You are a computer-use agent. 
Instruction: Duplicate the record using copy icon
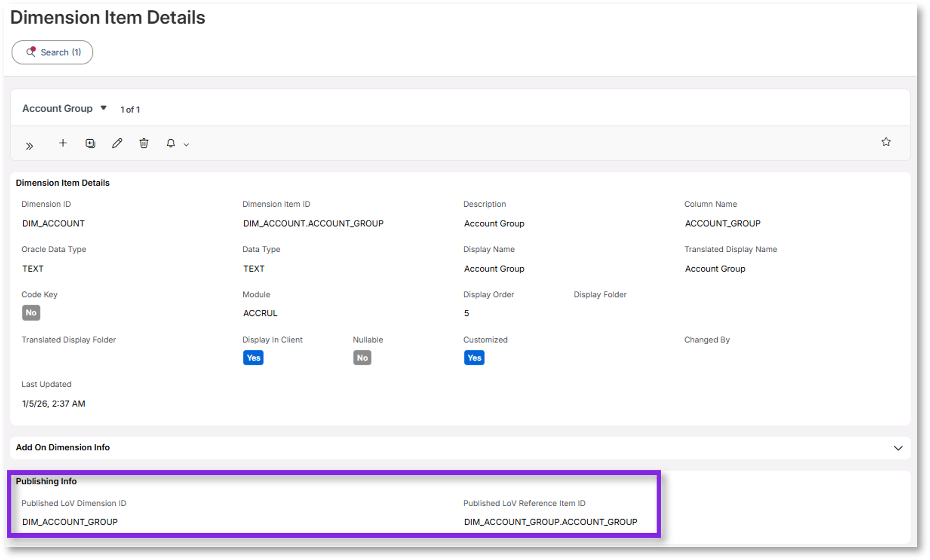pyautogui.click(x=90, y=143)
